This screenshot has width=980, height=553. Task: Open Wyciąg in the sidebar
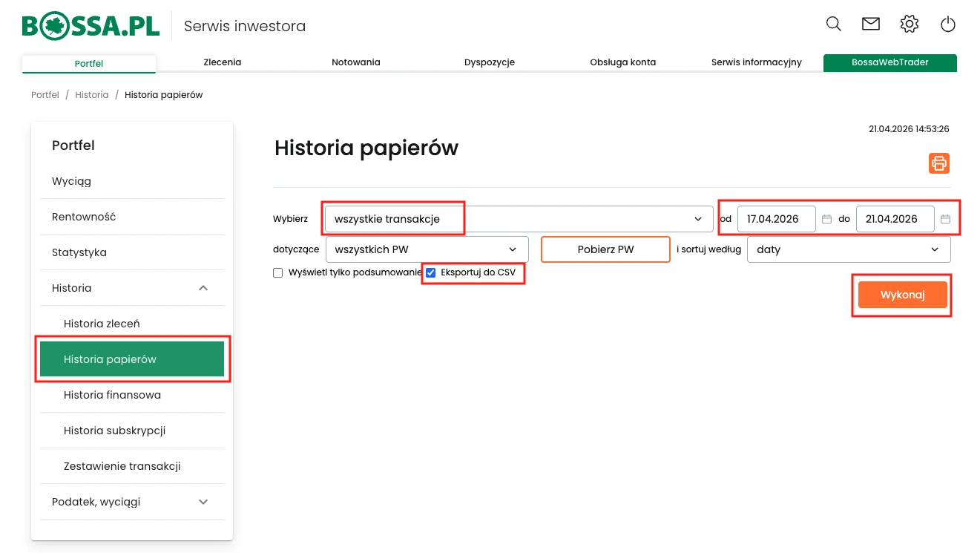coord(132,181)
